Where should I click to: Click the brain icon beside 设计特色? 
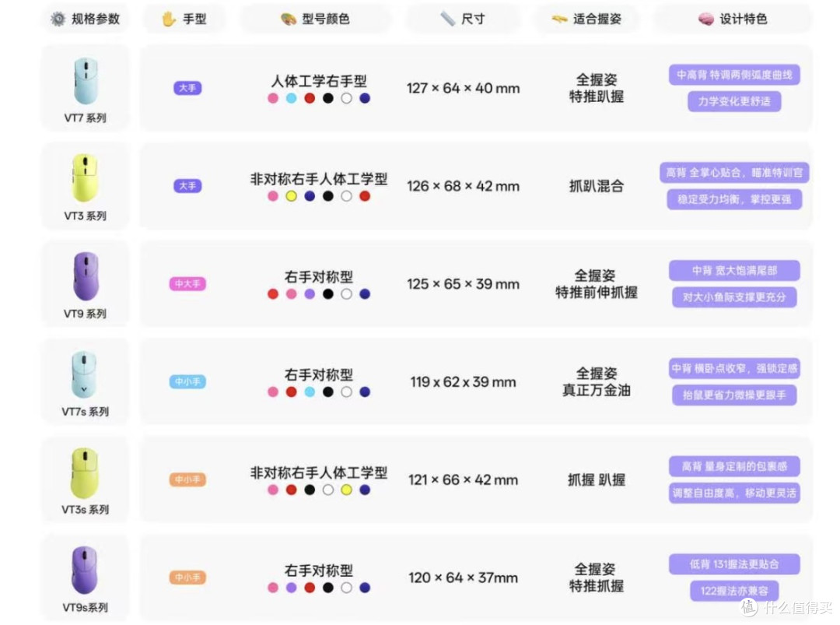(x=705, y=19)
